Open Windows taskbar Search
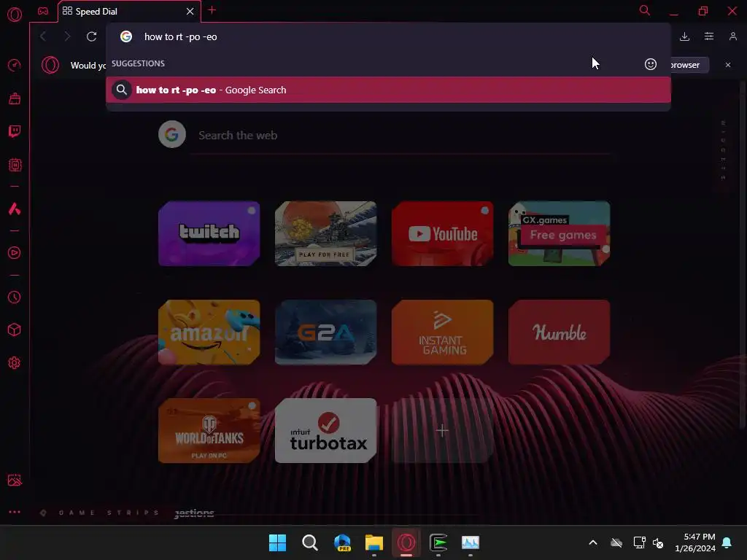The width and height of the screenshot is (747, 560). click(x=309, y=542)
